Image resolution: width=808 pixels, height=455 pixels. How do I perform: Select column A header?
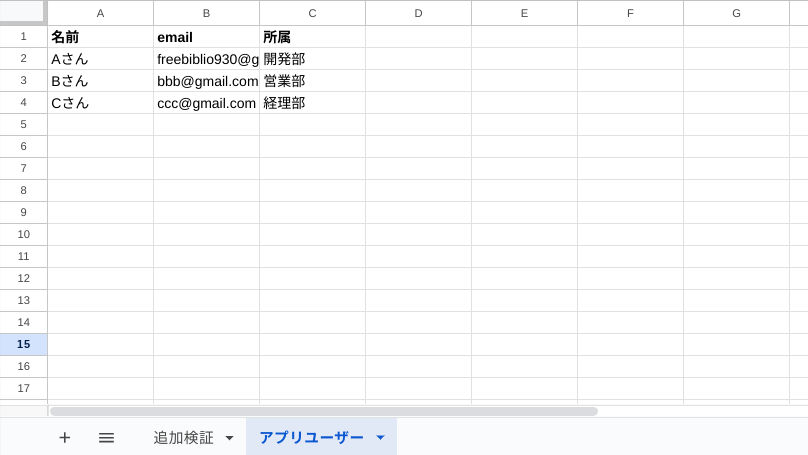click(100, 13)
